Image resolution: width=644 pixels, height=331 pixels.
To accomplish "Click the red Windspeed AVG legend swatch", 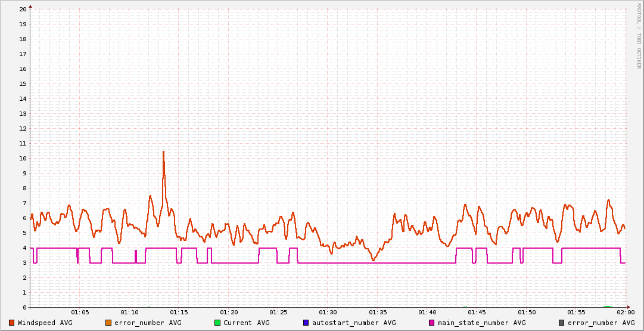I will 11,323.
